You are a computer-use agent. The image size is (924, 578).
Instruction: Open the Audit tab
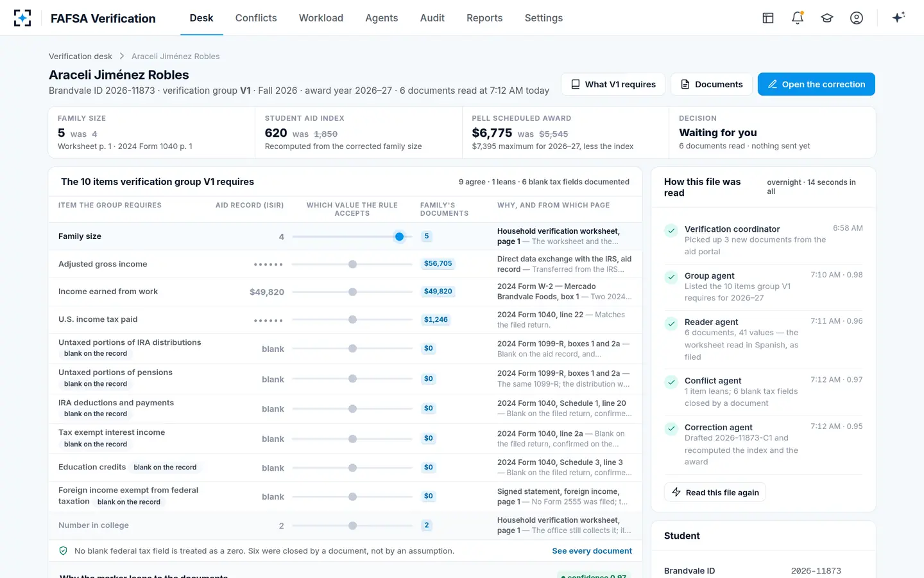point(432,18)
